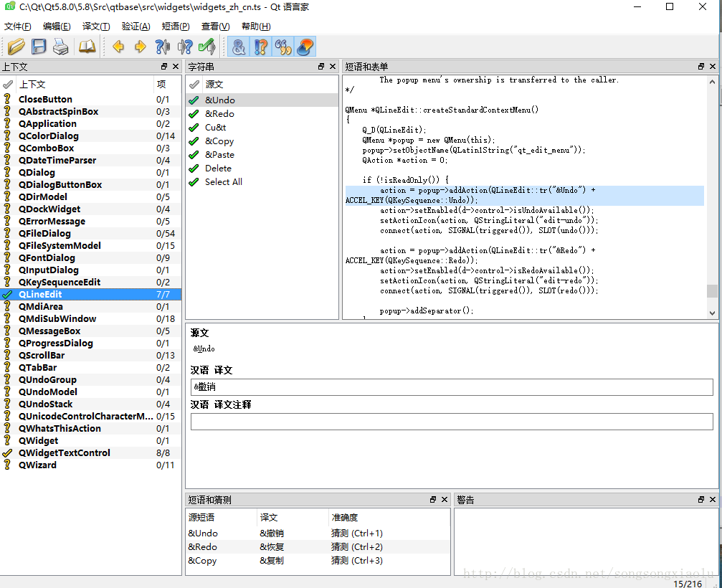722x588 pixels.
Task: Close the warnings panel
Action: coord(713,499)
